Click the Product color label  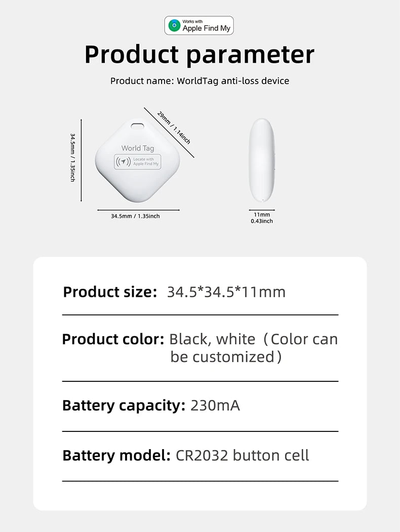point(113,339)
